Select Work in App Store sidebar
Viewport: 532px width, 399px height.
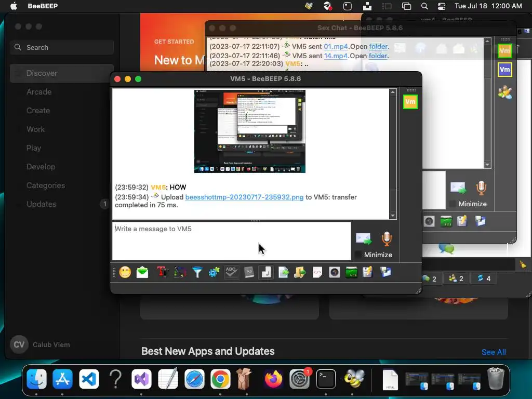coord(62,129)
